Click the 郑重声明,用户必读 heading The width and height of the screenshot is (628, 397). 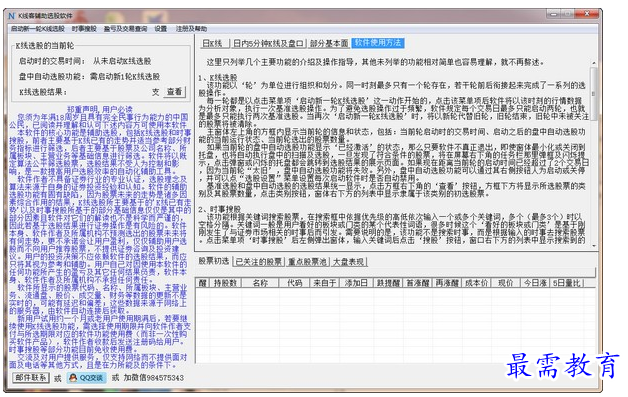pos(100,109)
